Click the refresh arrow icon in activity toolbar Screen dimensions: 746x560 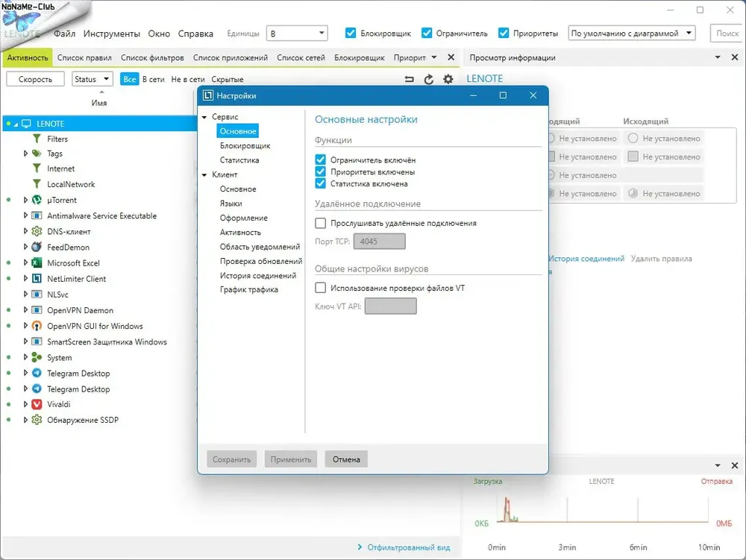[429, 79]
